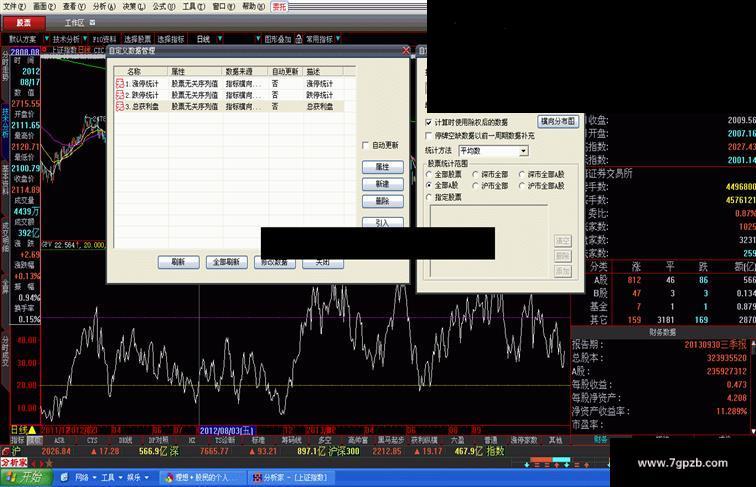Viewport: 756px width, 487px height.
Task: Click the star icon beside 分析家
Action: (49, 463)
